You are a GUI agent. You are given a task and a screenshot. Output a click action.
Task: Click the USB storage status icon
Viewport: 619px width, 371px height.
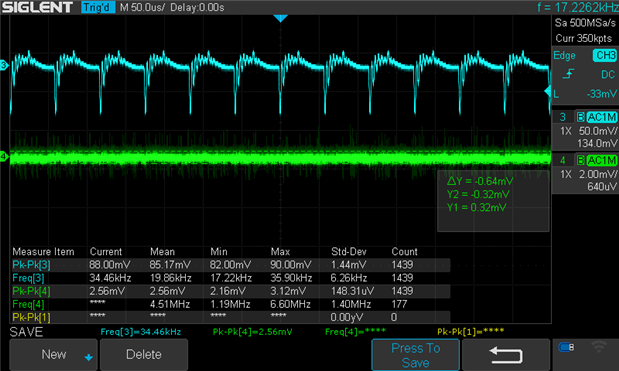[x=566, y=347]
